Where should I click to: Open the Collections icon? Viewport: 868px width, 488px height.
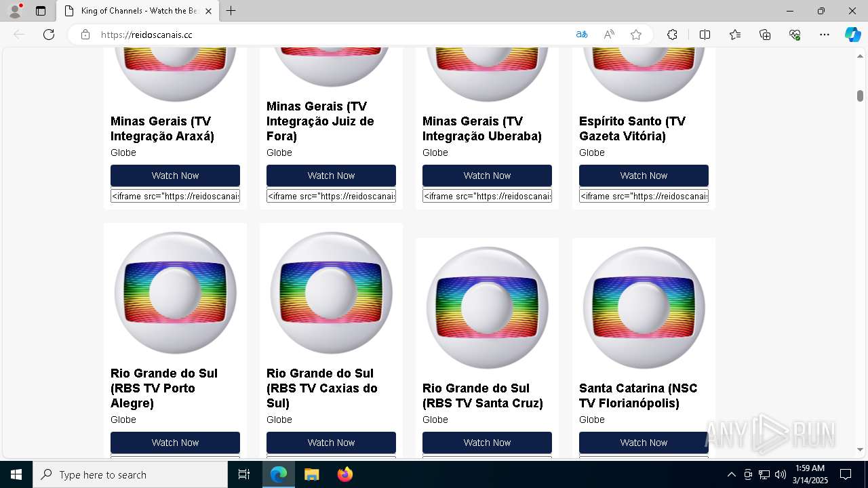(x=765, y=35)
